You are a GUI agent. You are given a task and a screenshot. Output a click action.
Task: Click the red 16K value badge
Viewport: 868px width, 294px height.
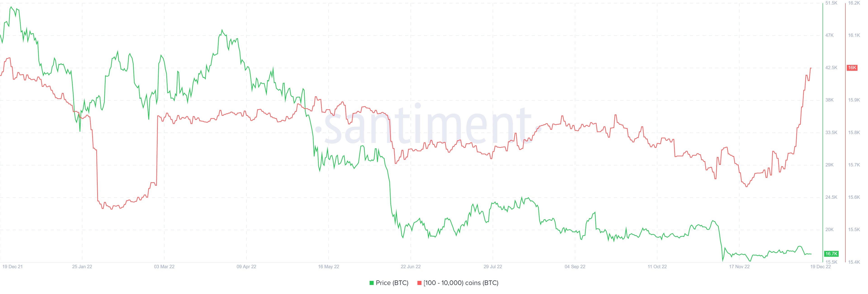pos(852,68)
